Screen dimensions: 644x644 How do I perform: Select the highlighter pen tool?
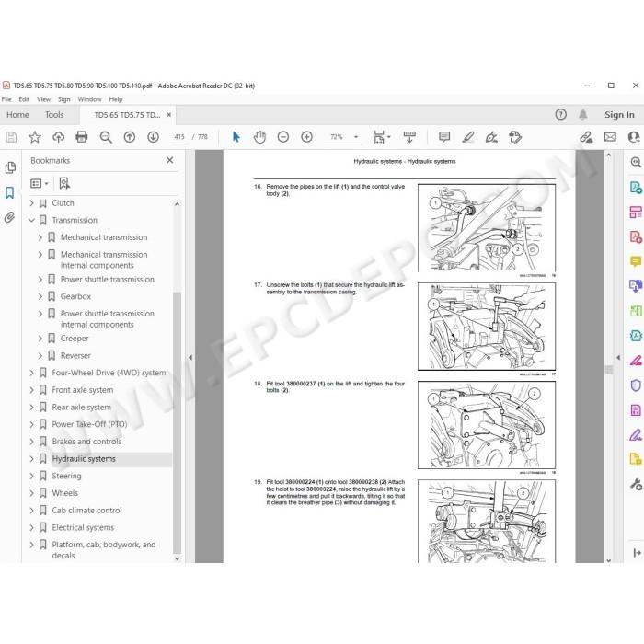pos(467,137)
